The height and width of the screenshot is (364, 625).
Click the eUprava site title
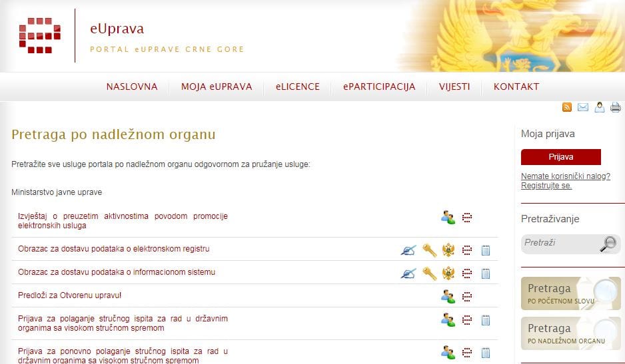point(117,29)
